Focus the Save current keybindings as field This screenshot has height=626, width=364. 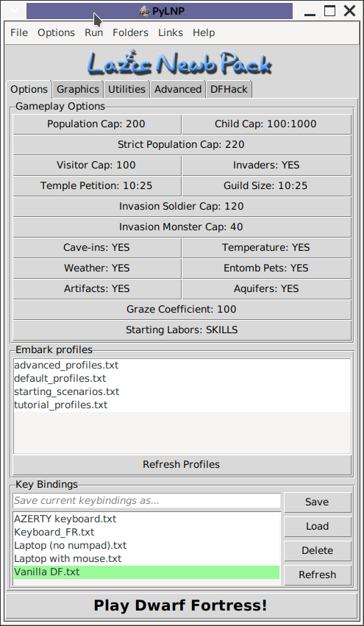coord(147,501)
